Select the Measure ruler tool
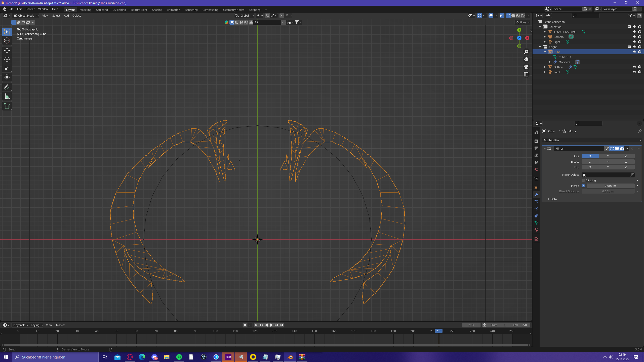Viewport: 644px width, 362px height. click(x=7, y=96)
